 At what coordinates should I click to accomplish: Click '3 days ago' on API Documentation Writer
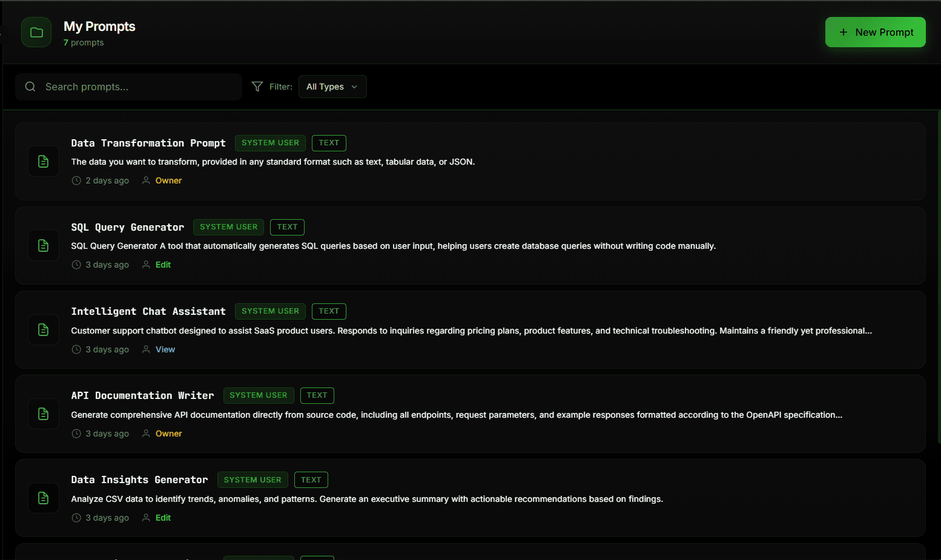pyautogui.click(x=107, y=433)
